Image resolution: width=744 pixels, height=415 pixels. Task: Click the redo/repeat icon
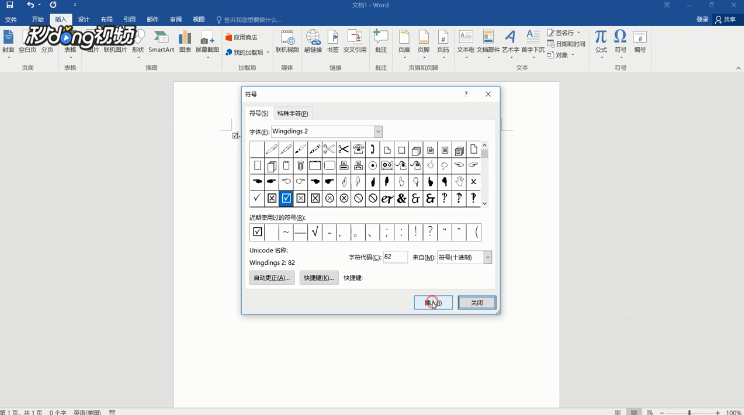53,5
